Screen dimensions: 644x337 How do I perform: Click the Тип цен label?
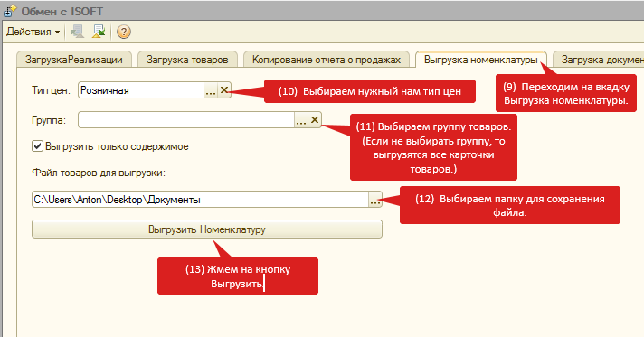[x=51, y=90]
